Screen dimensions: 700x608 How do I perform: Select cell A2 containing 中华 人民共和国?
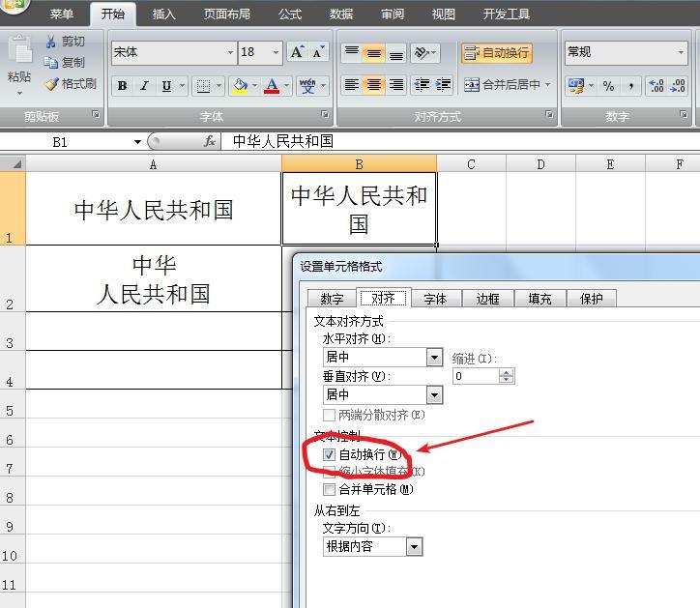[153, 279]
